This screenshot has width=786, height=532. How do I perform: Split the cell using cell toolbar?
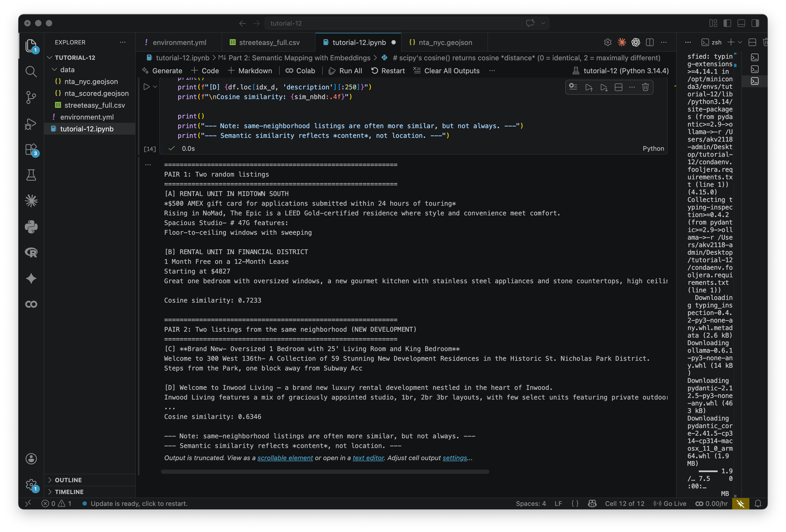click(x=618, y=87)
